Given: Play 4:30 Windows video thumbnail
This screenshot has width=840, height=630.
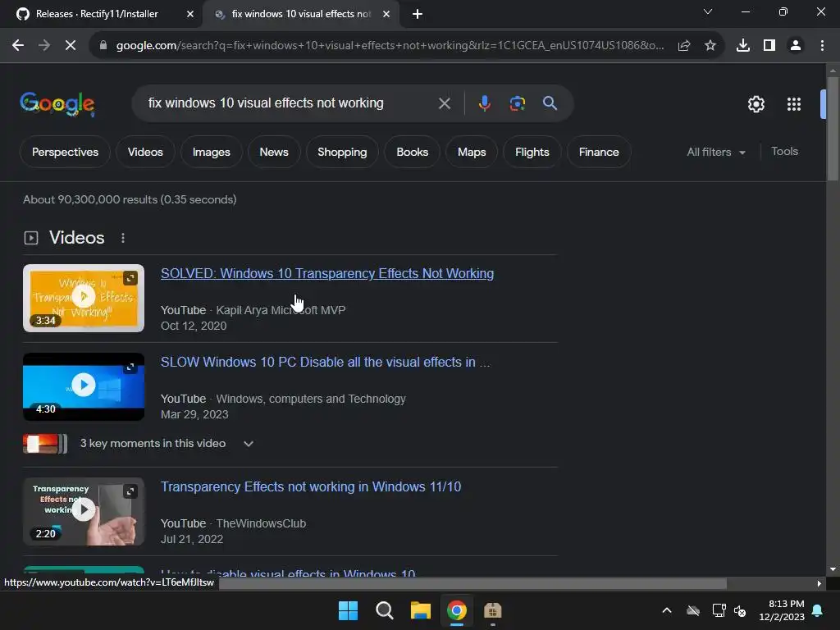Looking at the screenshot, I should [x=84, y=387].
